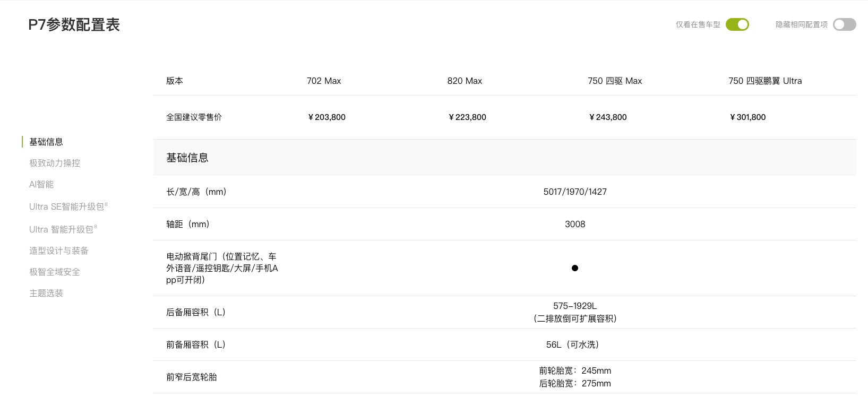Select 主题选装 in the sidebar
868x405 pixels.
46,293
